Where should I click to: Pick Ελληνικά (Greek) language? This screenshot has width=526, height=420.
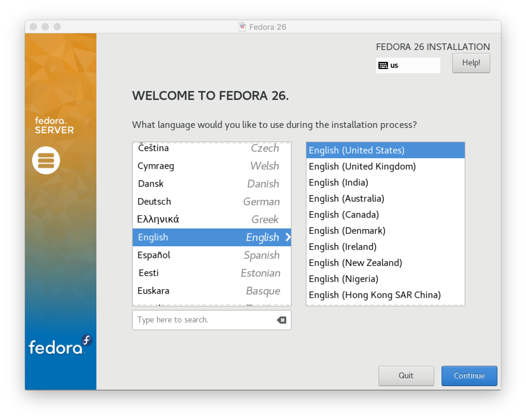pos(212,220)
